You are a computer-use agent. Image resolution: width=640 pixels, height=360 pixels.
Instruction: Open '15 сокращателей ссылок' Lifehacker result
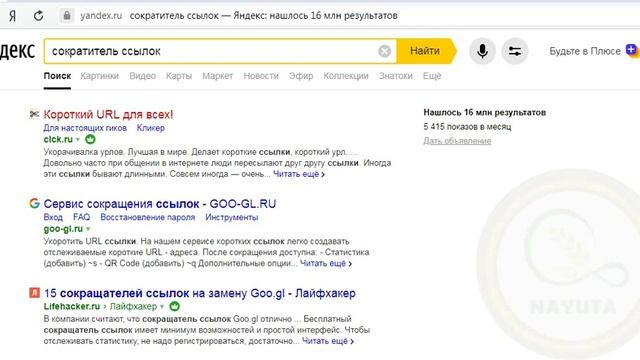coord(200,293)
